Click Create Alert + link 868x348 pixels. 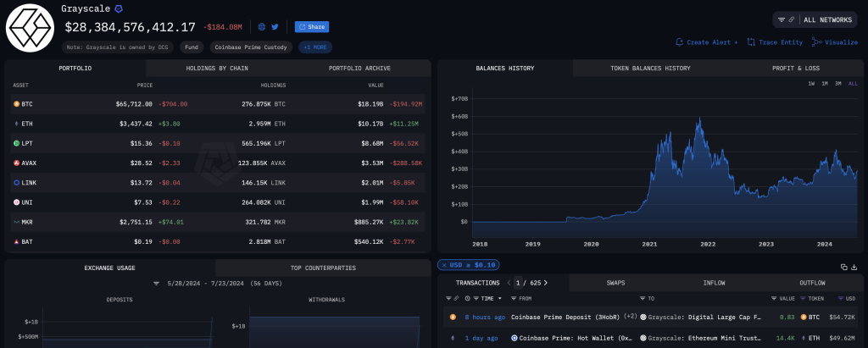click(x=707, y=42)
